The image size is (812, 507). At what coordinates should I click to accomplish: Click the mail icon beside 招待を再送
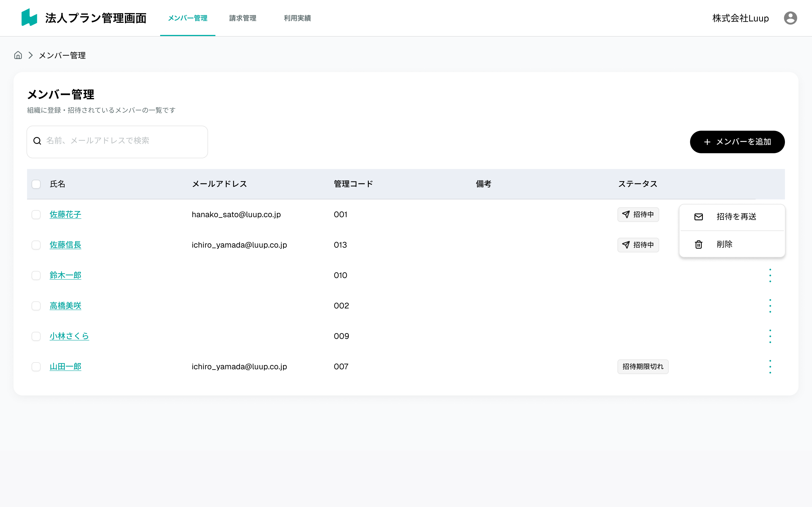pos(699,217)
